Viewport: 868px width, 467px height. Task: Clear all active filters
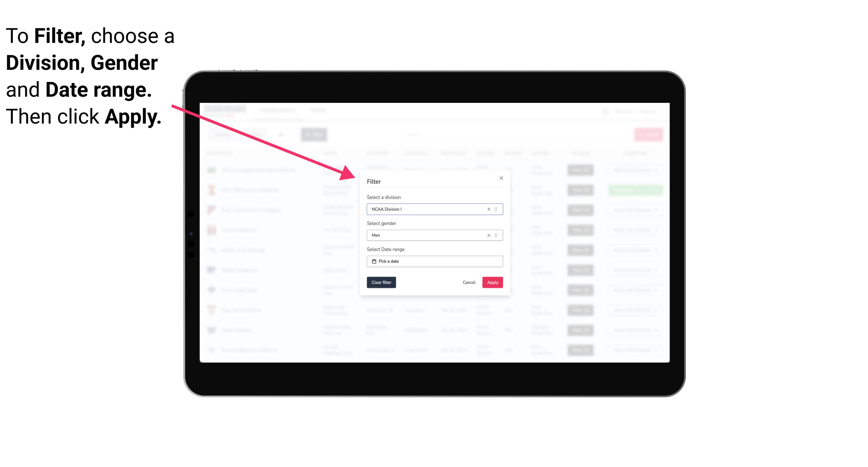point(381,283)
